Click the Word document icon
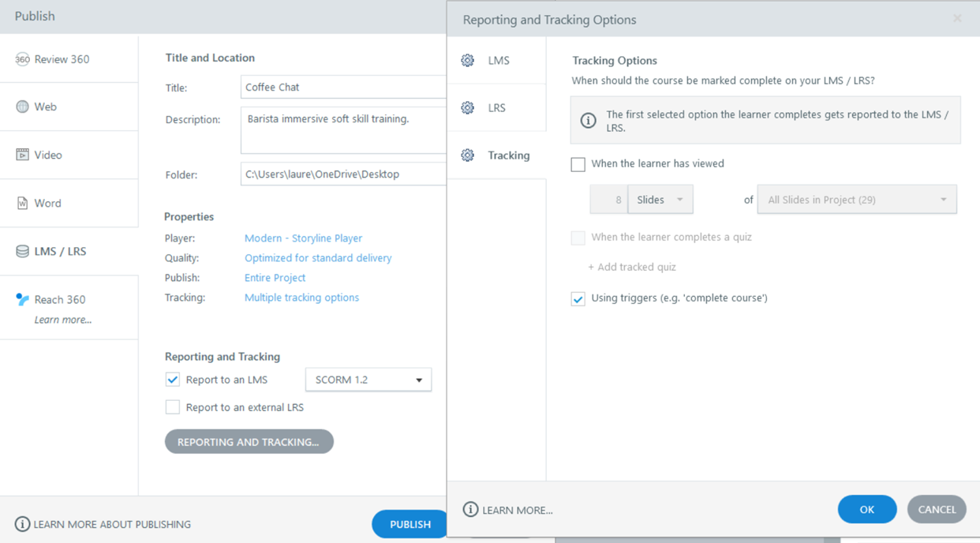 pos(22,203)
